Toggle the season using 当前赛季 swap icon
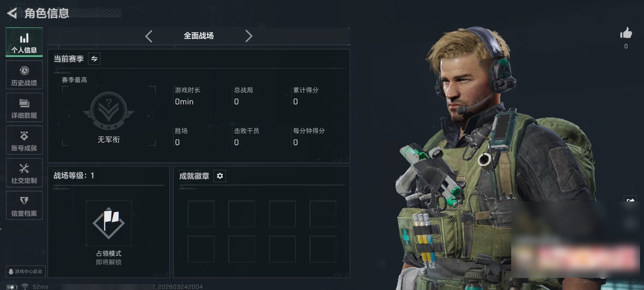This screenshot has width=644, height=290. (94, 59)
